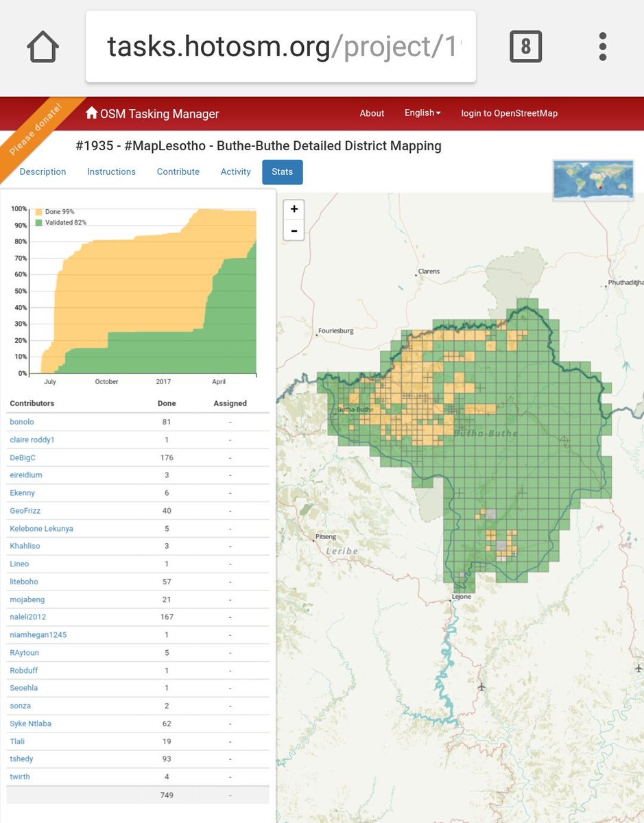The image size is (644, 823).
Task: Open contributor Khahliso's profile
Action: click(x=25, y=546)
